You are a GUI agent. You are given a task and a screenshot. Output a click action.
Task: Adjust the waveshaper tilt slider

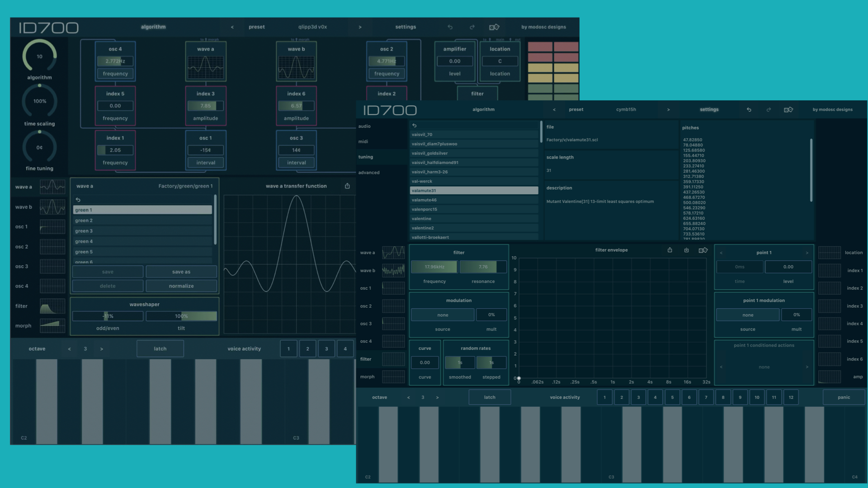(x=181, y=316)
